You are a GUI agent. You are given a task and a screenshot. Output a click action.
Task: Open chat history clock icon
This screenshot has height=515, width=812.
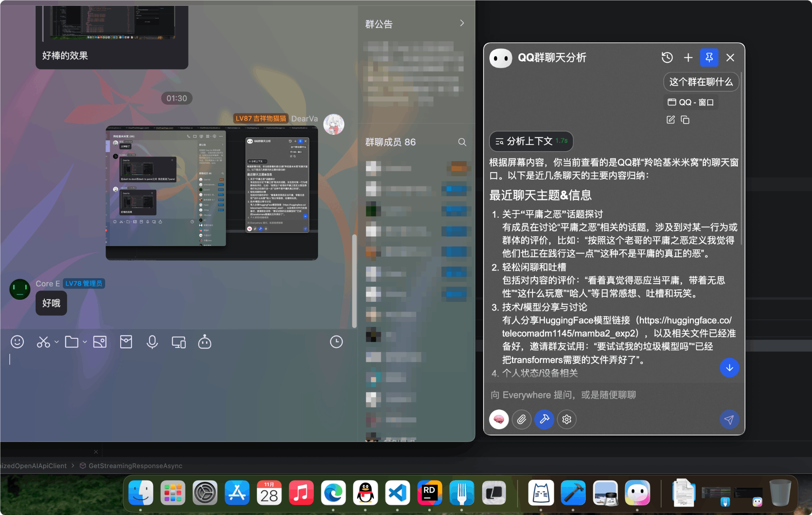[x=336, y=342]
